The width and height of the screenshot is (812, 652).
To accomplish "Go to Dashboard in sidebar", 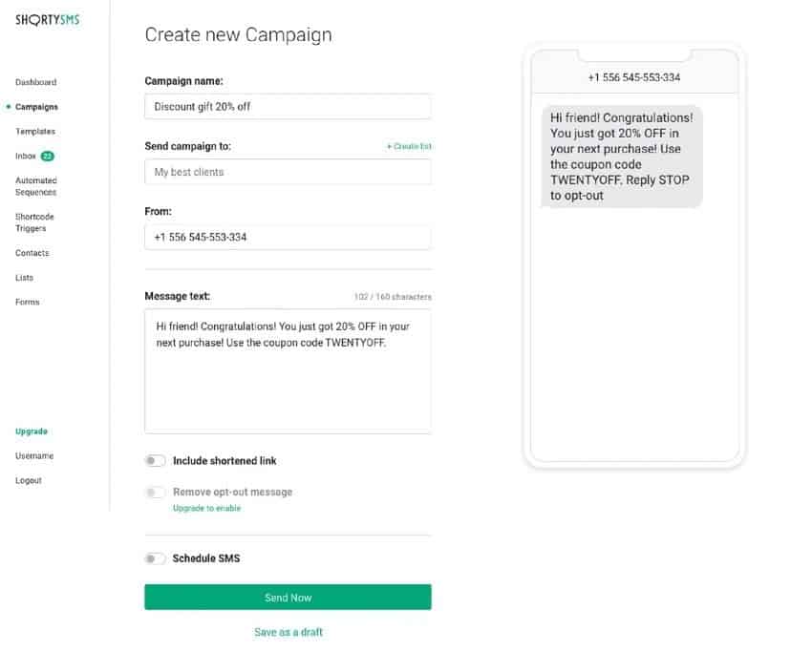I will click(x=35, y=82).
